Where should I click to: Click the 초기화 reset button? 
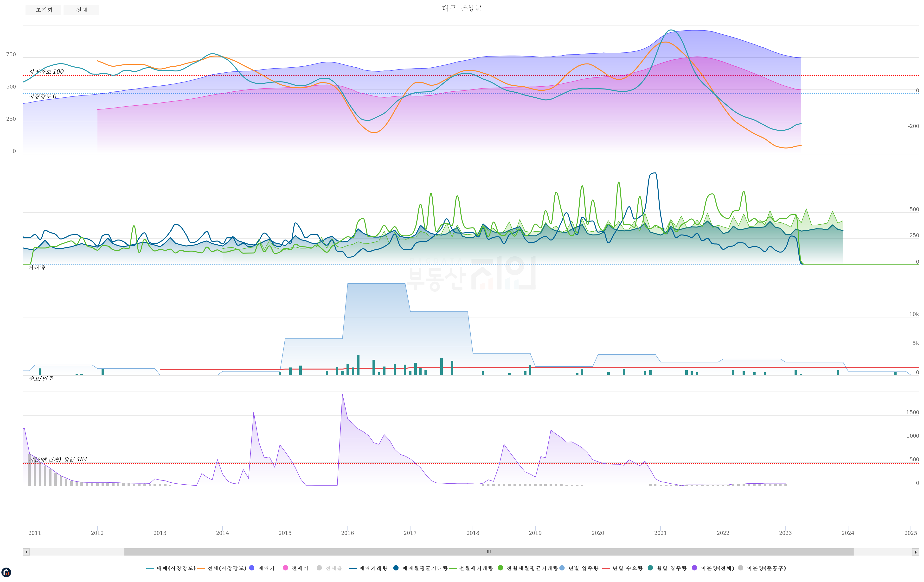[x=43, y=10]
